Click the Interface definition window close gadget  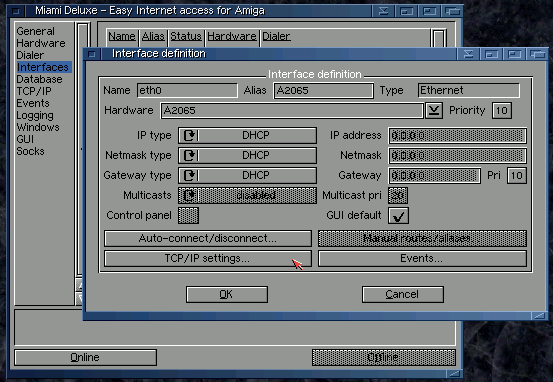[92, 54]
